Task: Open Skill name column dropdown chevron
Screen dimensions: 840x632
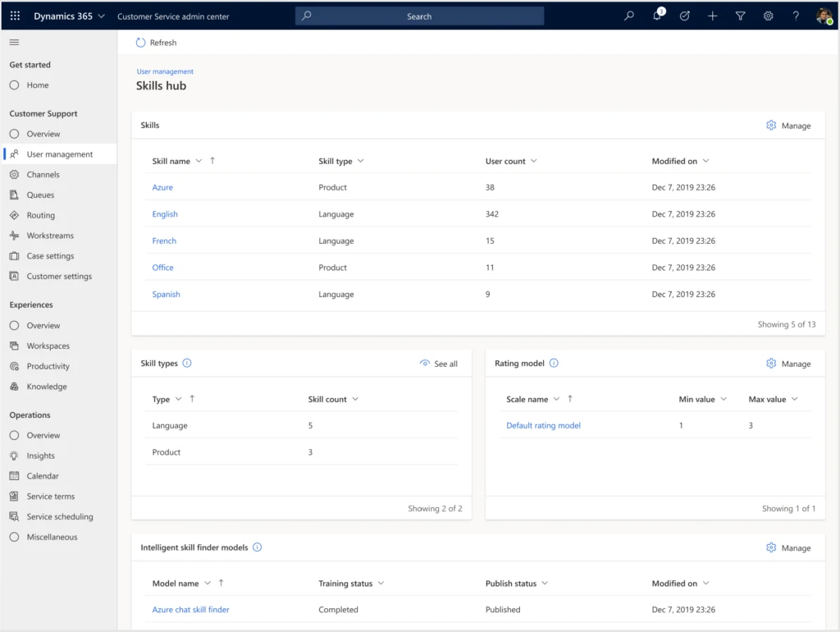Action: pos(199,161)
